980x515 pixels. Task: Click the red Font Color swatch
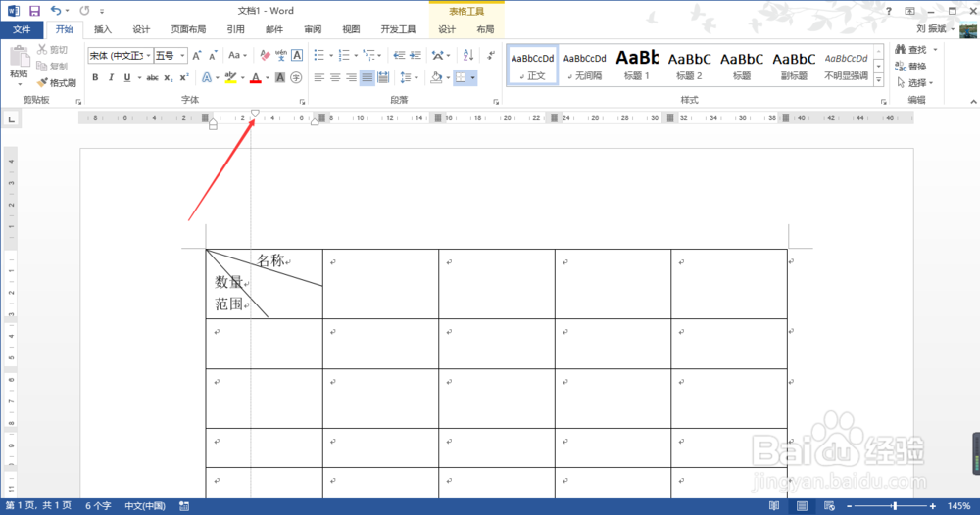point(256,78)
